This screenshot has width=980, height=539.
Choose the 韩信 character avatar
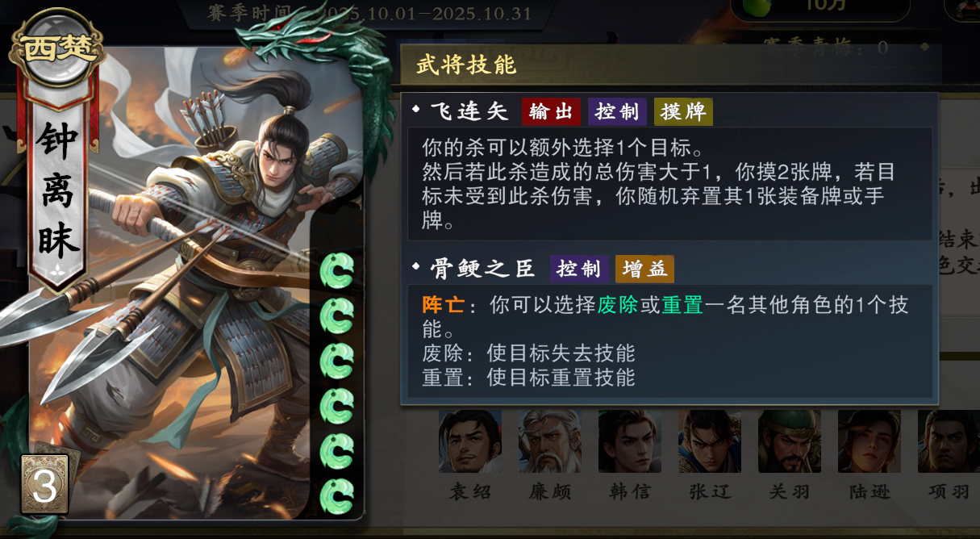tap(630, 441)
